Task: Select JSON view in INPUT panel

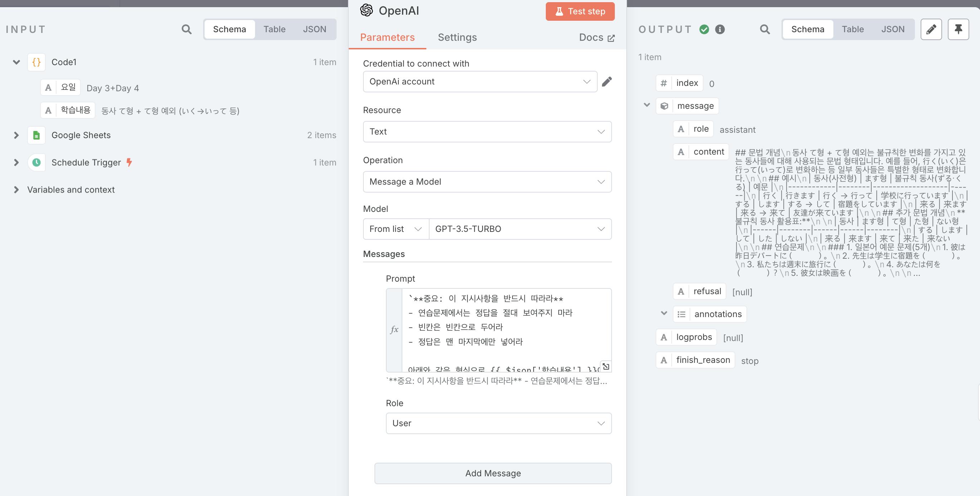Action: click(315, 29)
